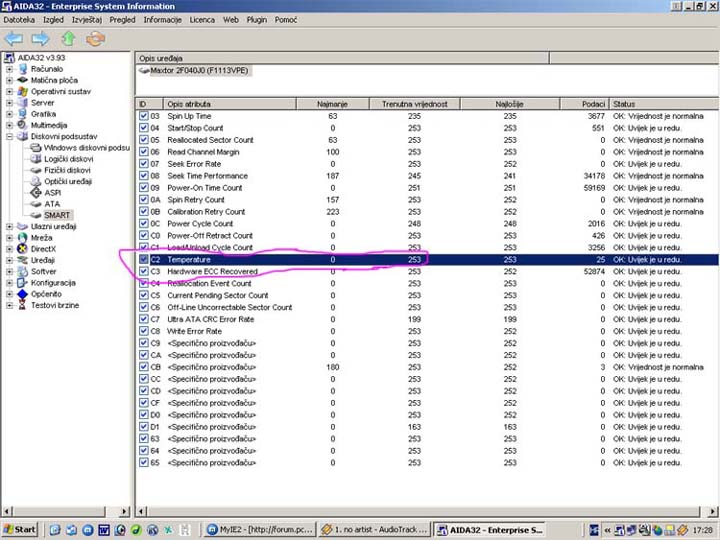Toggle the C3 Hardware ECC Recovered checkbox

144,271
